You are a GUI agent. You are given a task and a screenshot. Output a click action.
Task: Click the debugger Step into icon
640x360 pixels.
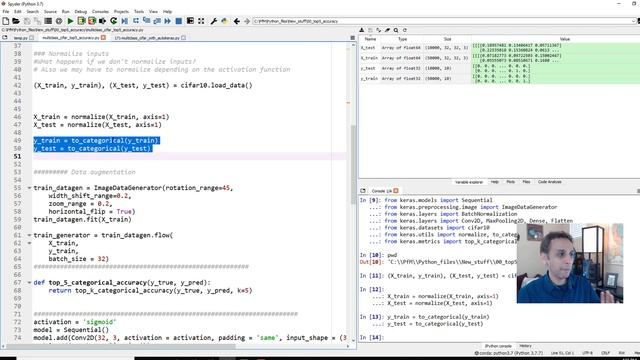(146, 21)
